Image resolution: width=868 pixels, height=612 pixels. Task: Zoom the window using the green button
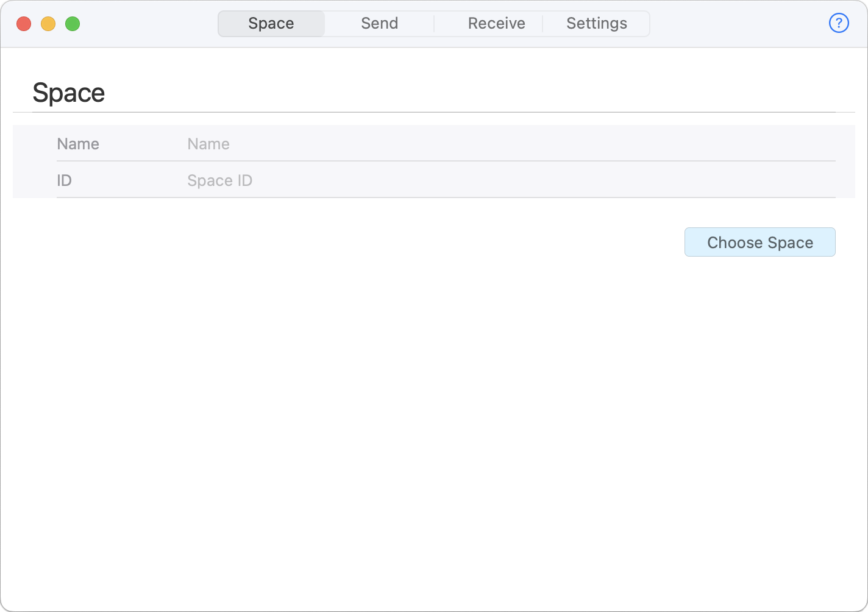[73, 24]
